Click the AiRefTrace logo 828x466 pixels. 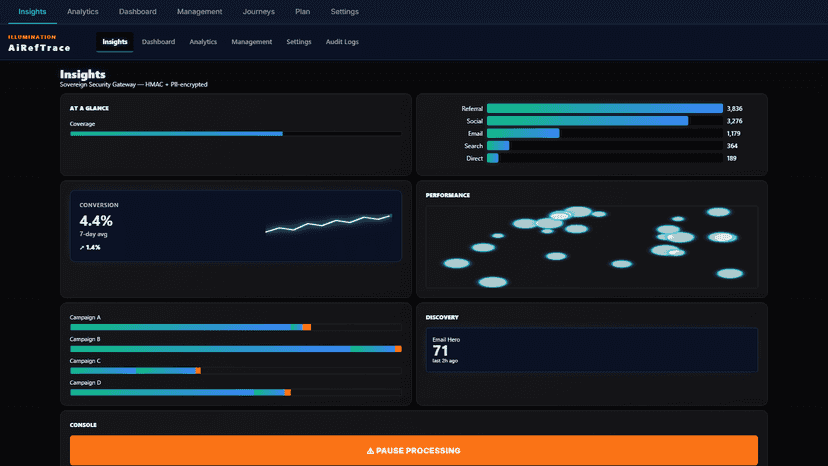(x=39, y=44)
